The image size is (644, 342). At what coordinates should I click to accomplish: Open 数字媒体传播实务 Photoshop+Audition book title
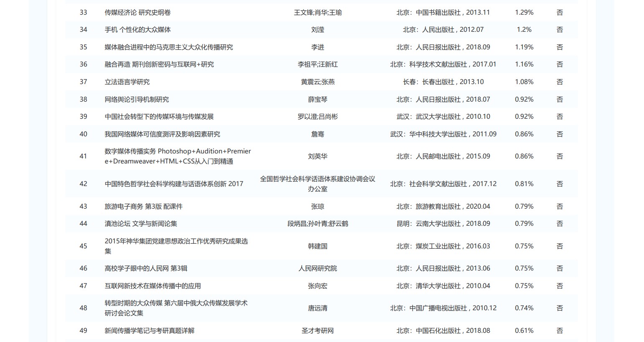(x=178, y=156)
